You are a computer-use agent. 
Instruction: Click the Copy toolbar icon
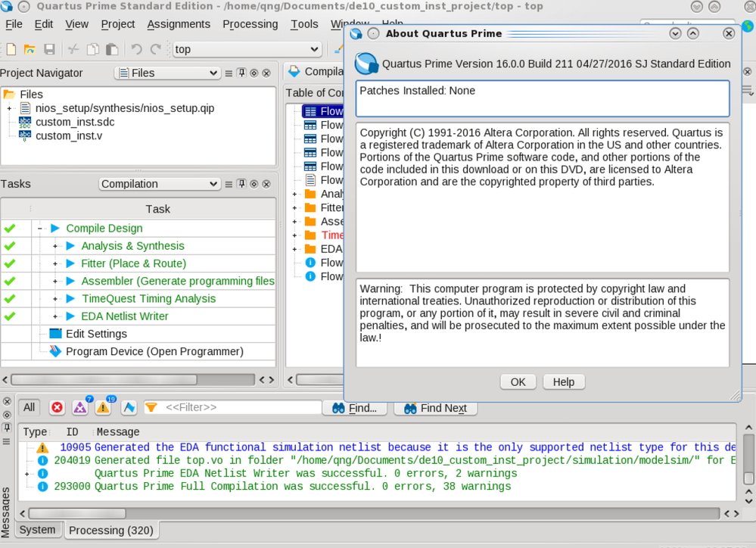(92, 49)
